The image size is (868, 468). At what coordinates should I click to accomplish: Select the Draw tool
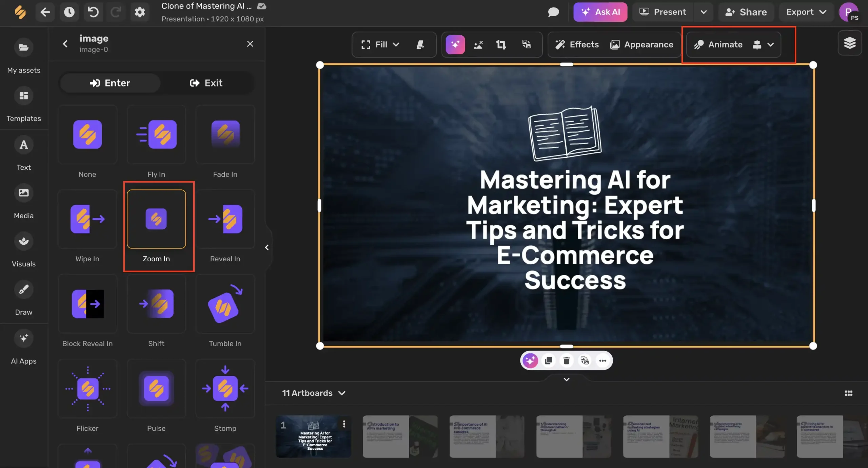tap(24, 298)
